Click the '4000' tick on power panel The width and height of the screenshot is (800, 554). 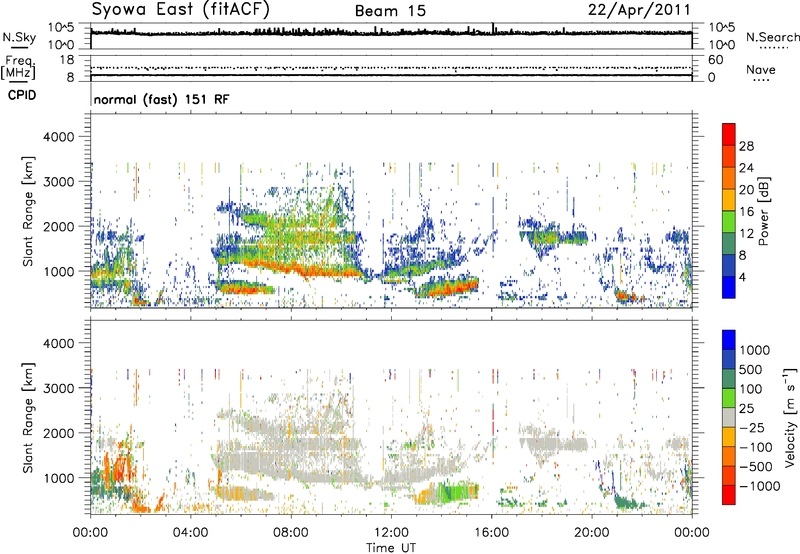[59, 137]
